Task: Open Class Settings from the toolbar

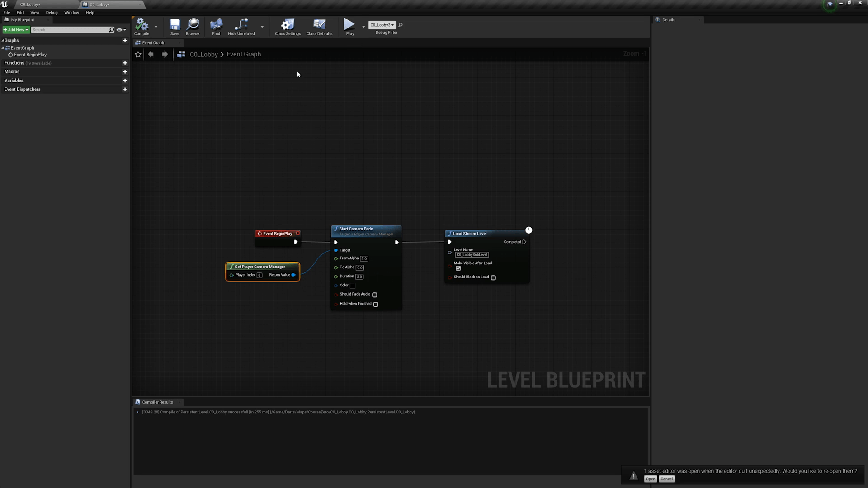Action: click(x=288, y=25)
